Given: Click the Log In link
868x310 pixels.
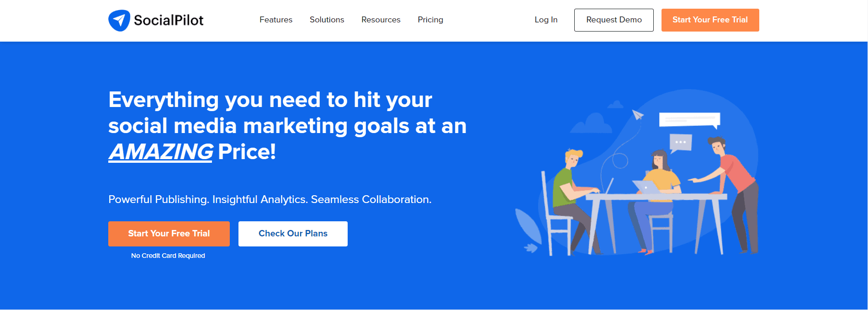Looking at the screenshot, I should [x=545, y=20].
